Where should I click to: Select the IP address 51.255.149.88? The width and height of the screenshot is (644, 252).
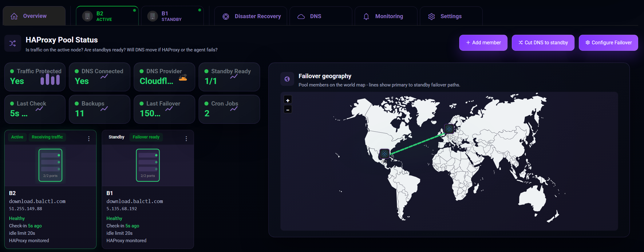(26, 209)
